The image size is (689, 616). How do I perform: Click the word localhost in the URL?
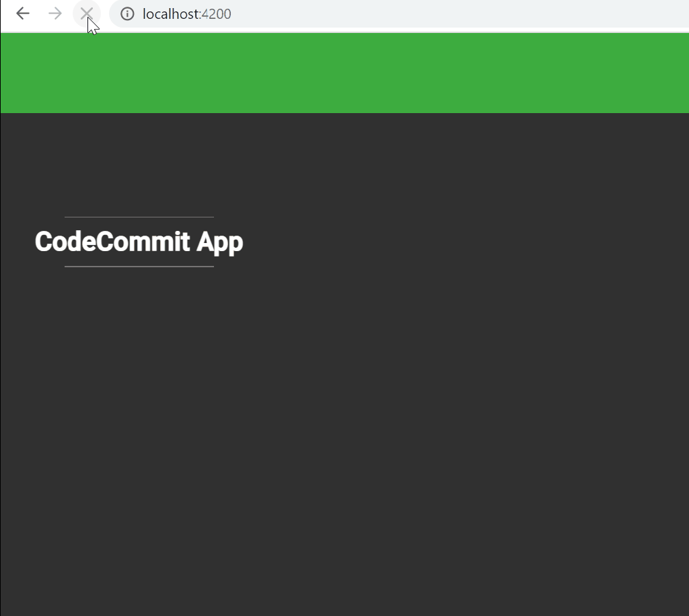coord(171,14)
